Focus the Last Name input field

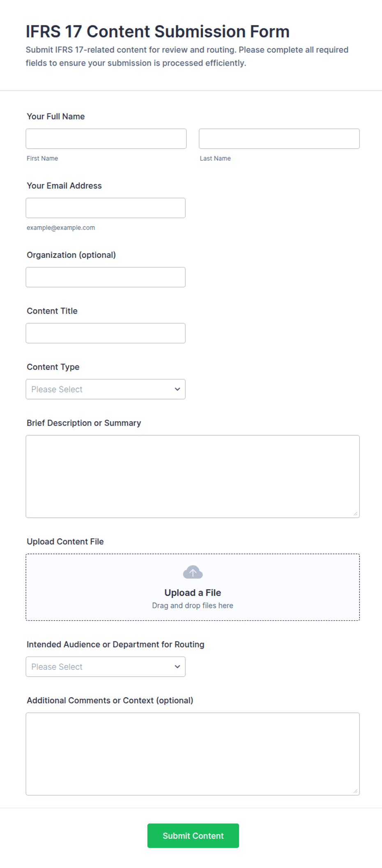click(279, 139)
